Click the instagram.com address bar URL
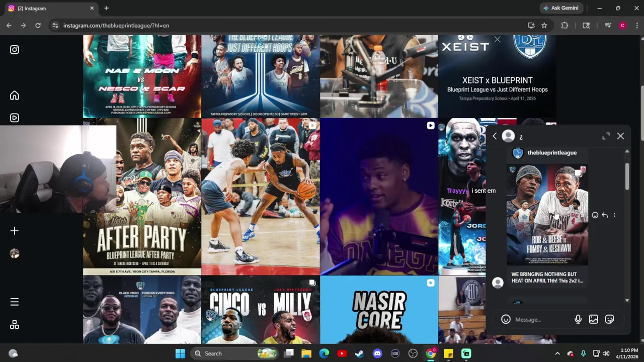This screenshot has width=644, height=362. click(x=116, y=25)
